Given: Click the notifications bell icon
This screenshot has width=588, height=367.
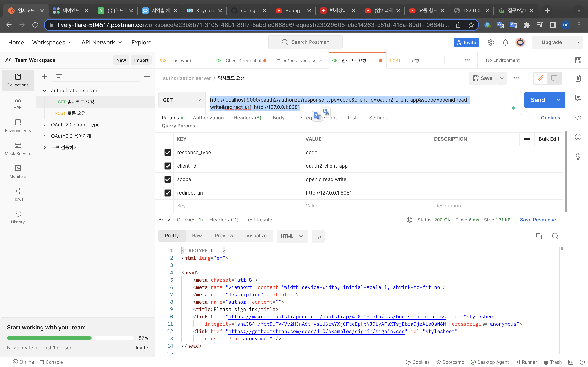Looking at the screenshot, I should (x=506, y=42).
